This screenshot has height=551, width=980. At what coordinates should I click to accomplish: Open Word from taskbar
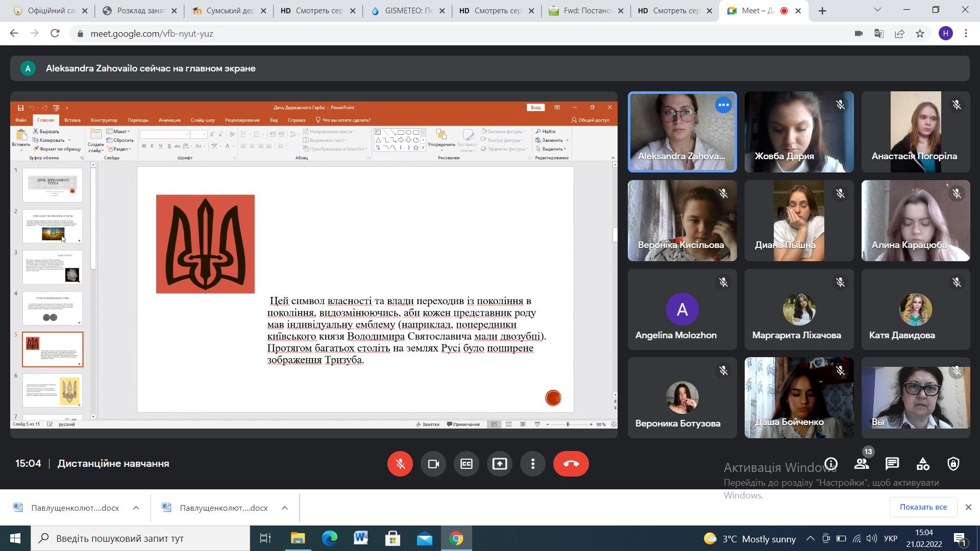click(361, 538)
